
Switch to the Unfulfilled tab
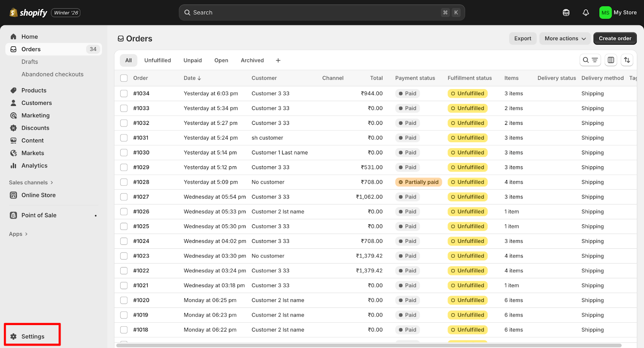pos(157,60)
